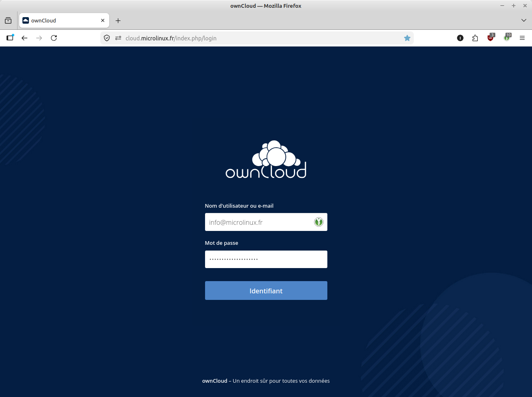Bookmark the page with the star icon
Viewport: 532px width, 397px height.
point(407,38)
